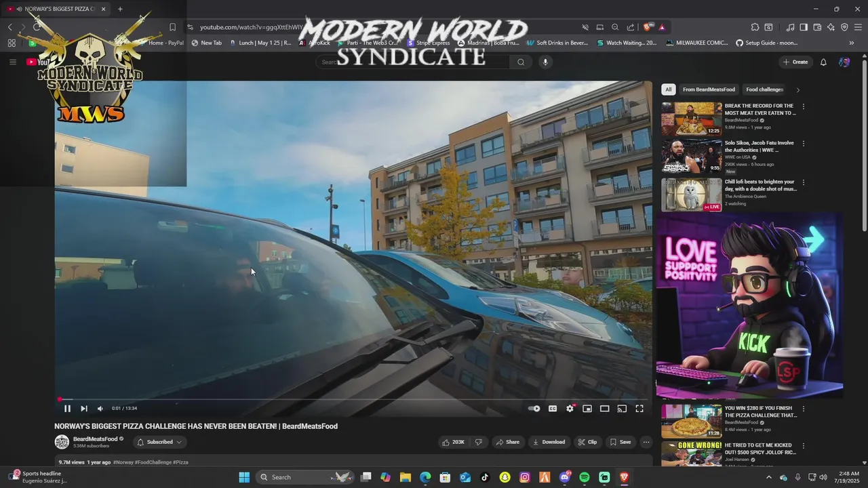Expand the Subscribed notification dropdown
Screen dimensions: 868x488
[x=159, y=442]
